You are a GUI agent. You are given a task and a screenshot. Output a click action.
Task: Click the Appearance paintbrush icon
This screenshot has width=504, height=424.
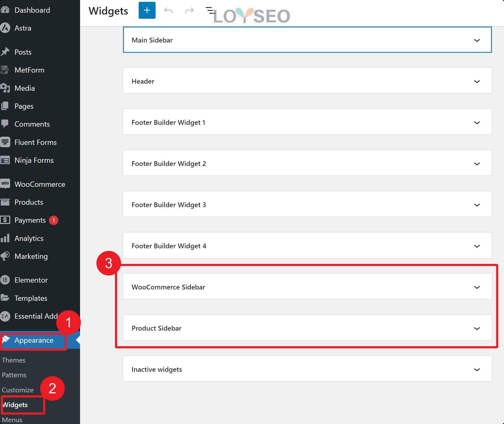(x=6, y=340)
